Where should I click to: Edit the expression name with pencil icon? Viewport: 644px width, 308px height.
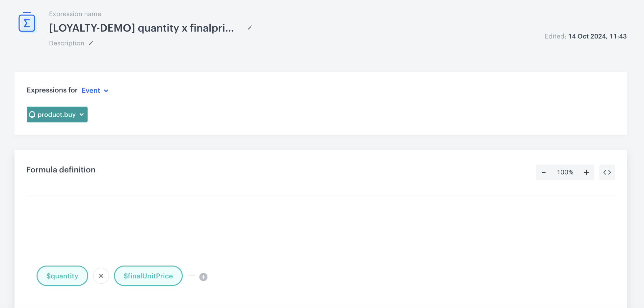[x=250, y=28]
